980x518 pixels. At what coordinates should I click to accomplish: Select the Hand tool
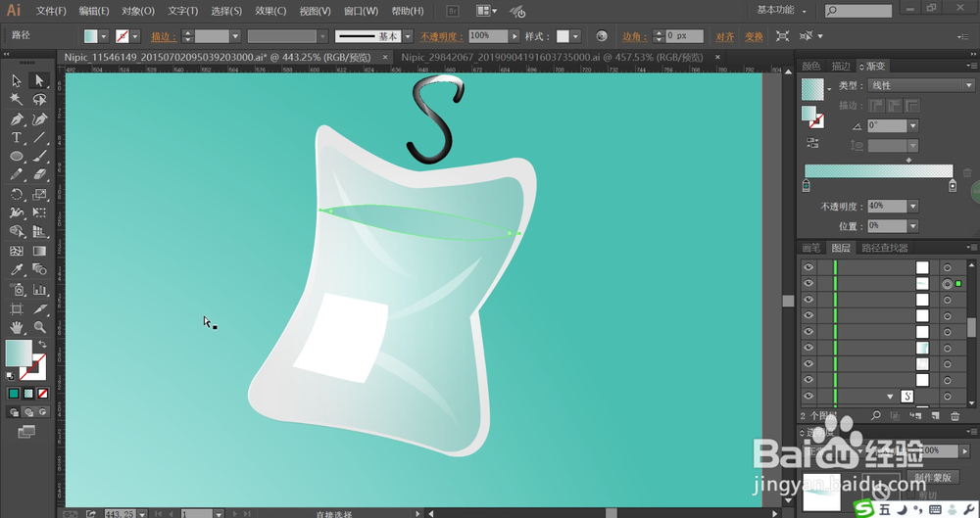pos(17,327)
